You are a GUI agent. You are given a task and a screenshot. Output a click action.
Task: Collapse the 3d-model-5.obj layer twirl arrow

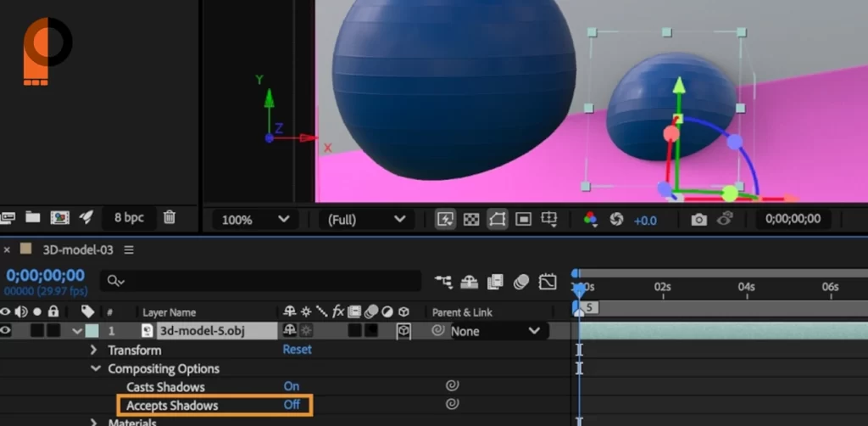77,331
